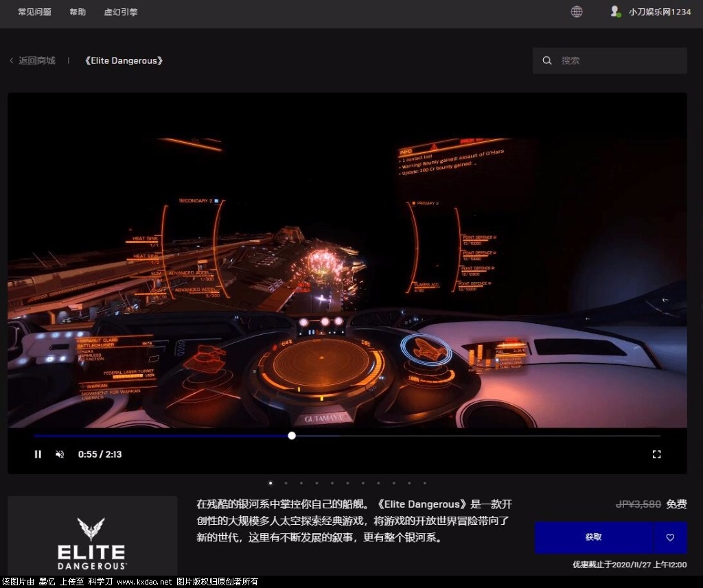The image size is (703, 588).
Task: Click the search magnifier icon
Action: coord(547,60)
